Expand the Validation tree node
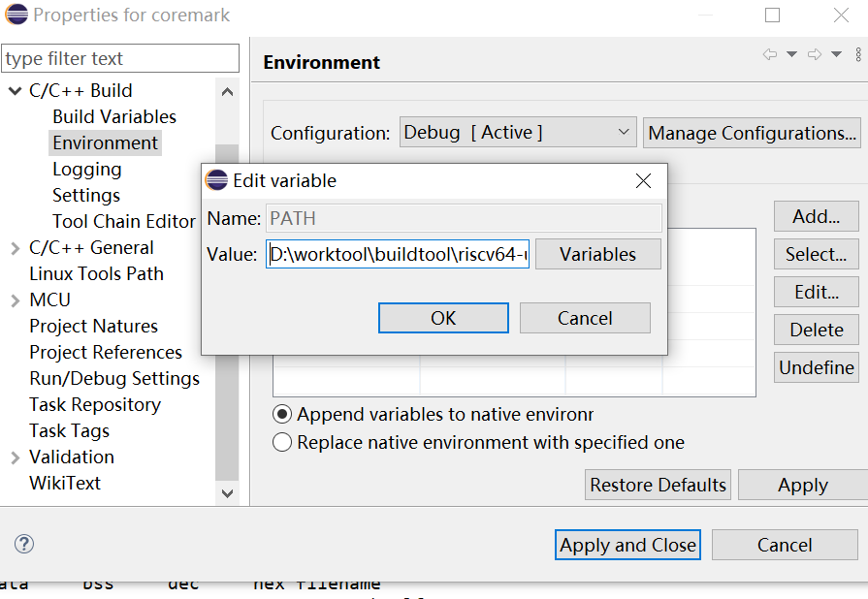The width and height of the screenshot is (868, 599). coord(14,457)
